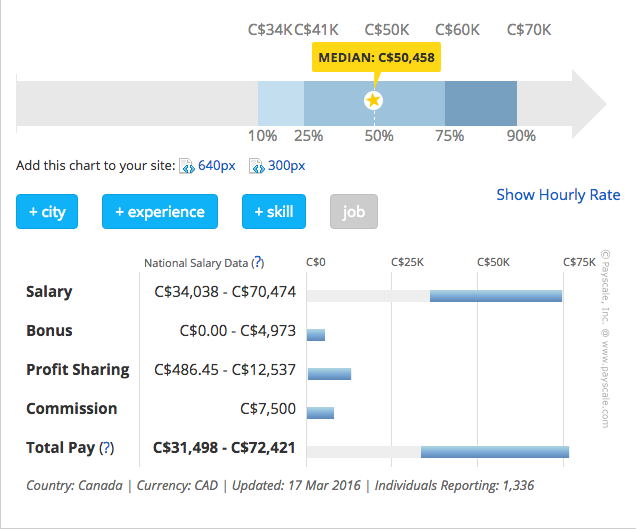Click the Salary range bar in chart

(495, 296)
